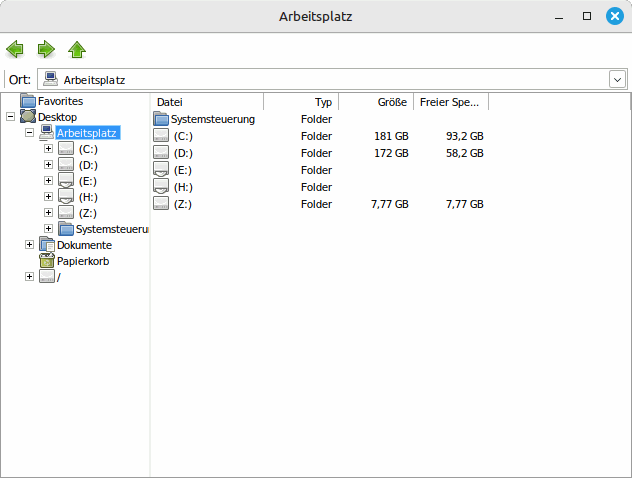632x478 pixels.
Task: Expand the Dokumente tree node
Action: (29, 245)
